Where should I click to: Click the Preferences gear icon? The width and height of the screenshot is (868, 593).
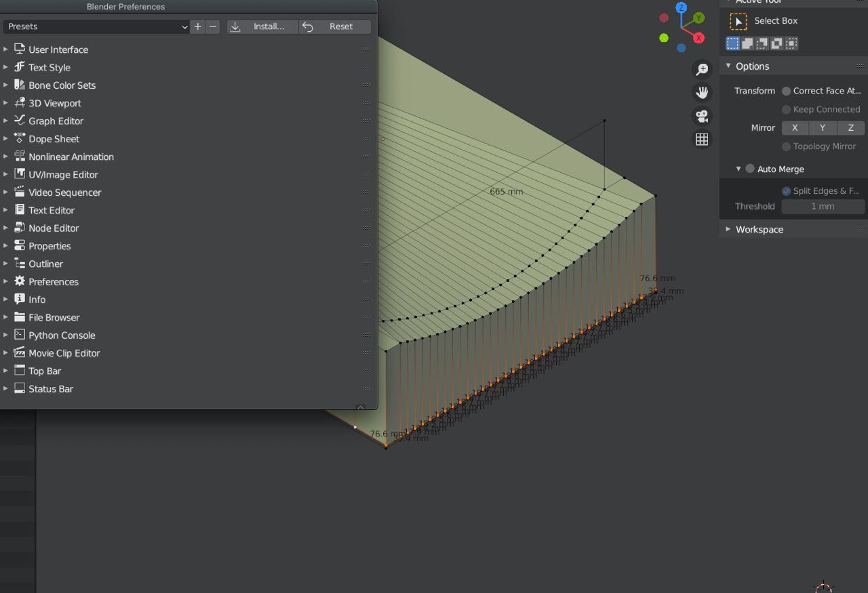20,281
